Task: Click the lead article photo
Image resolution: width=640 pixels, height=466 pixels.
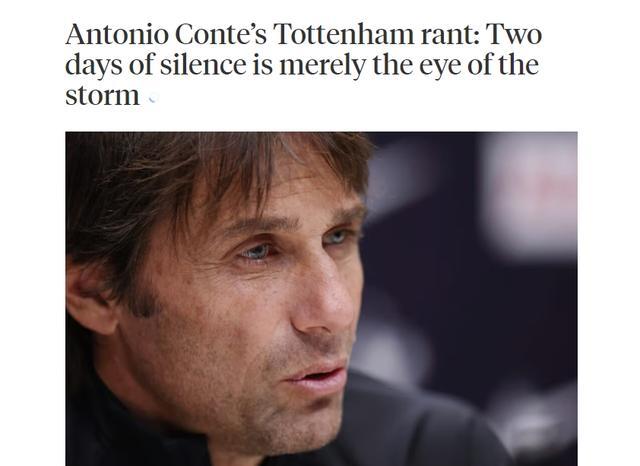Action: [321, 299]
